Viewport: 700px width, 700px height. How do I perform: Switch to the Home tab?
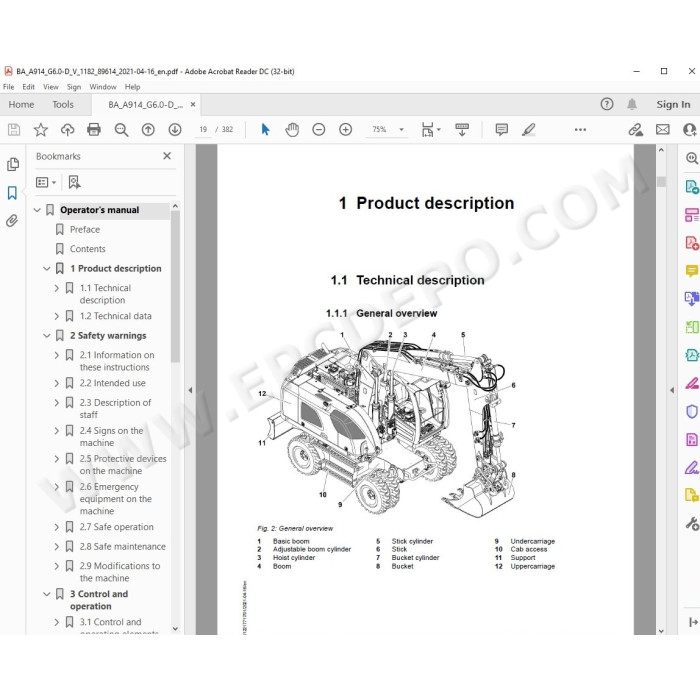pyautogui.click(x=21, y=104)
